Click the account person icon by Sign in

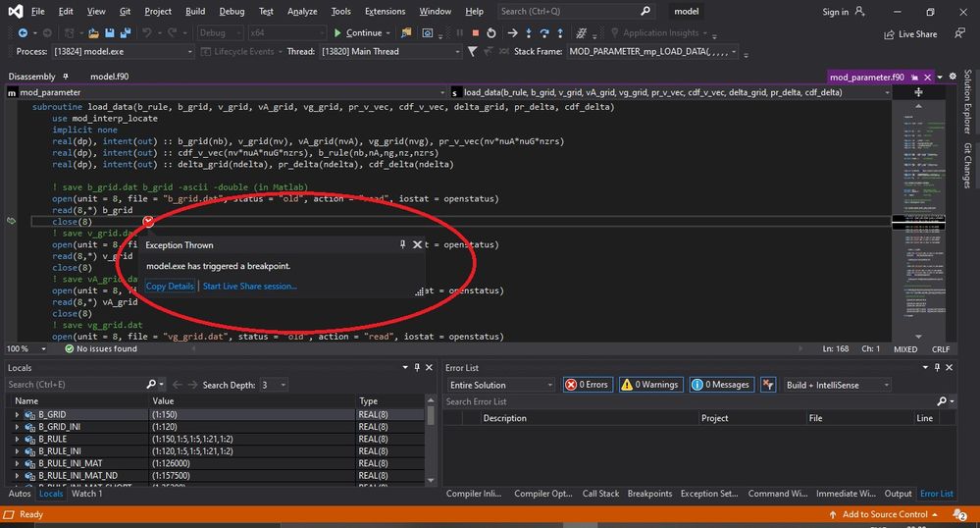coord(860,11)
